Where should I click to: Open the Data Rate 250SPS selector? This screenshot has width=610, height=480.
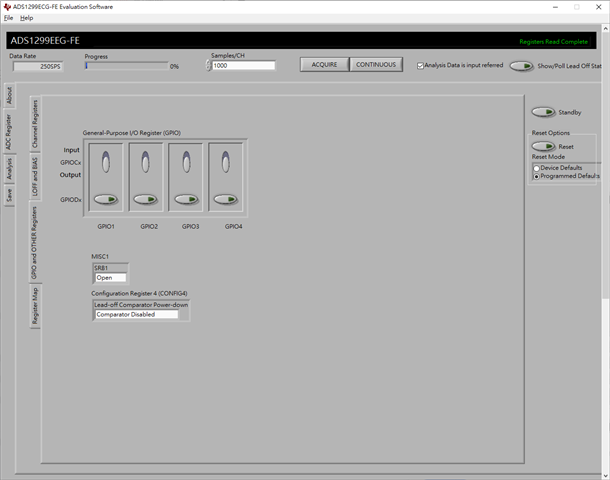point(38,67)
